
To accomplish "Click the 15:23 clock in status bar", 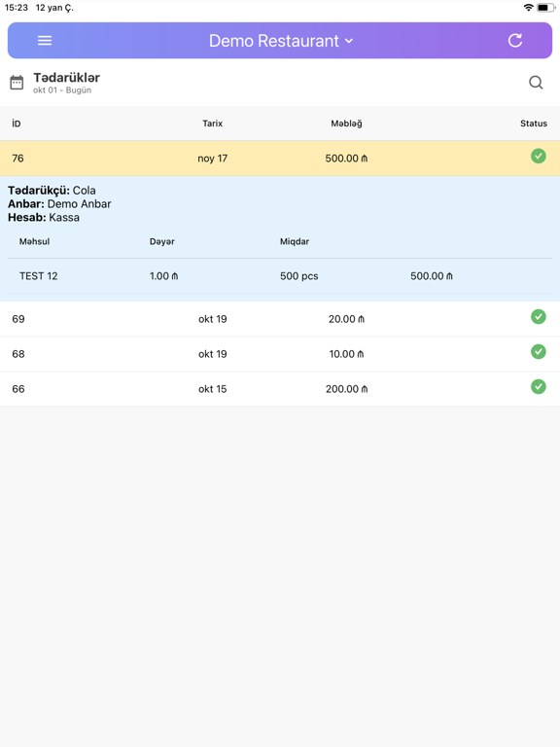I will [x=17, y=8].
